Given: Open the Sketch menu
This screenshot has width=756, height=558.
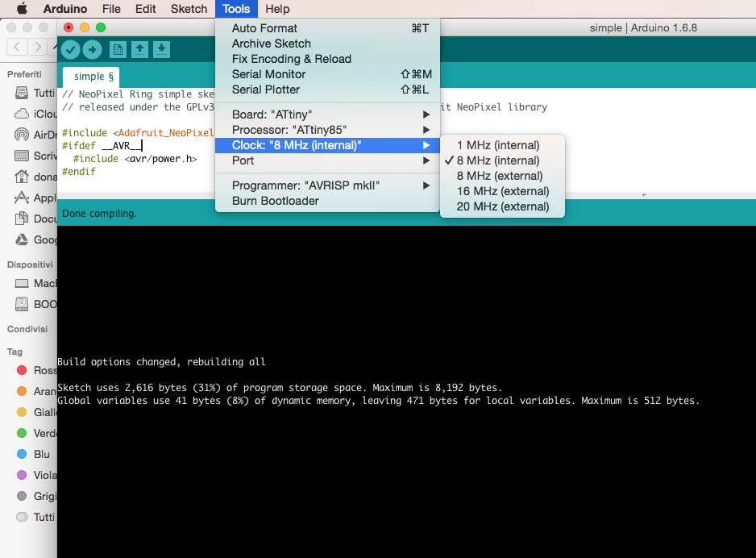Looking at the screenshot, I should point(189,9).
